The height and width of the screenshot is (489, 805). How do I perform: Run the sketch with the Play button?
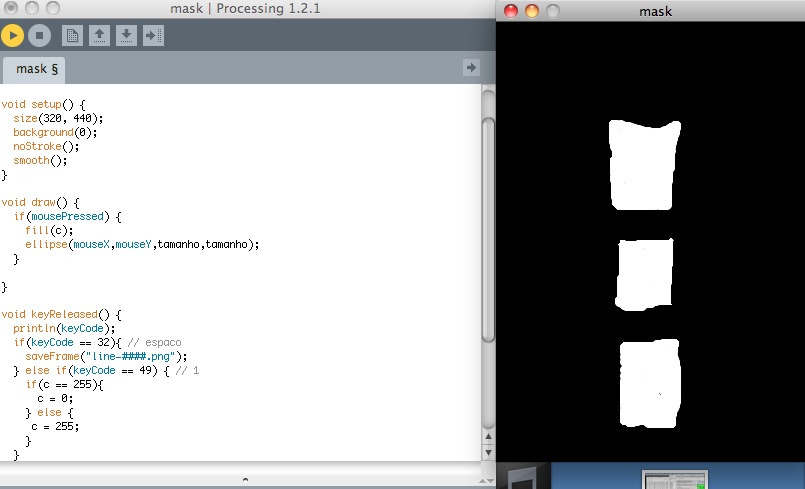click(x=12, y=35)
